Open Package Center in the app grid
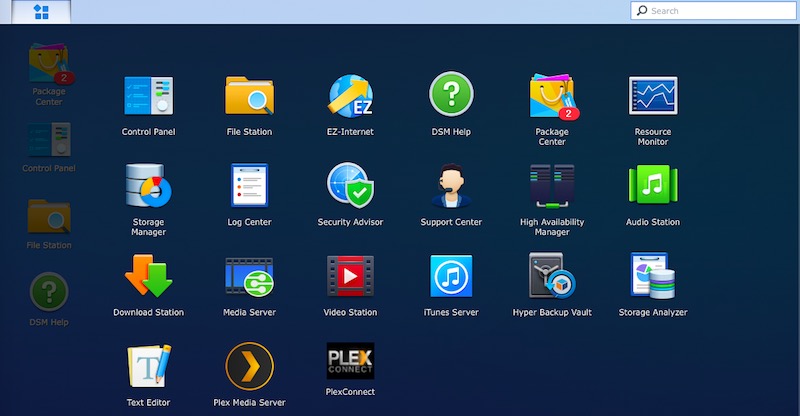Image resolution: width=800 pixels, height=416 pixels. point(552,96)
